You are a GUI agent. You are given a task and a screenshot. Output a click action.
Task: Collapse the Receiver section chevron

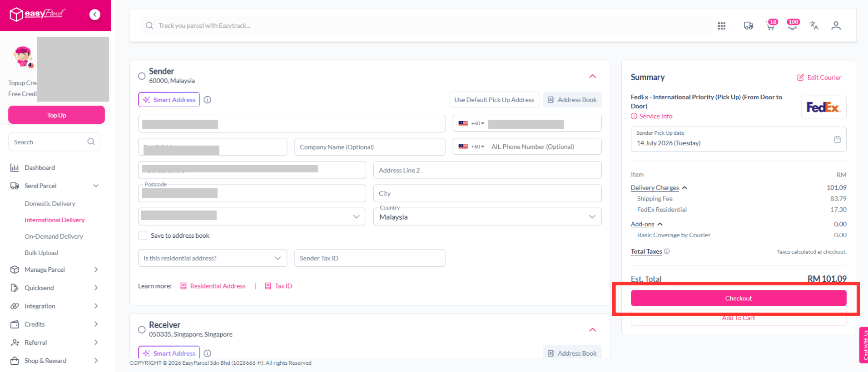tap(593, 329)
